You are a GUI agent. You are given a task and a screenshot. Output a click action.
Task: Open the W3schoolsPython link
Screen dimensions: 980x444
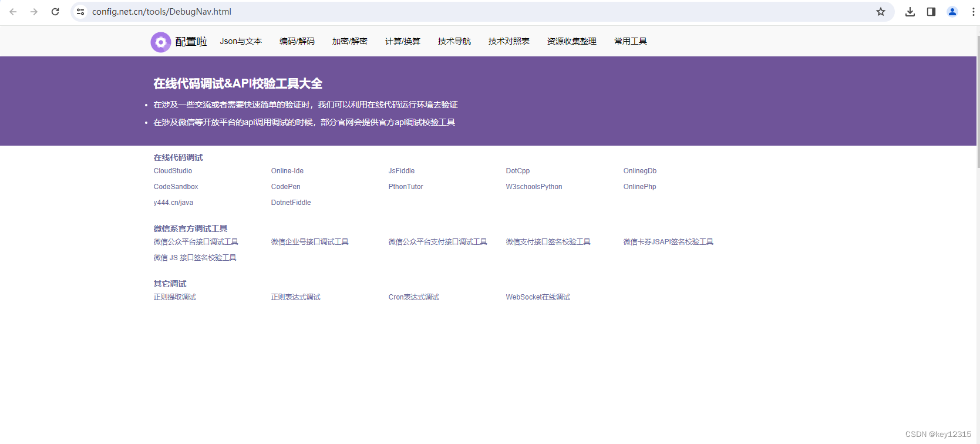[x=534, y=187]
